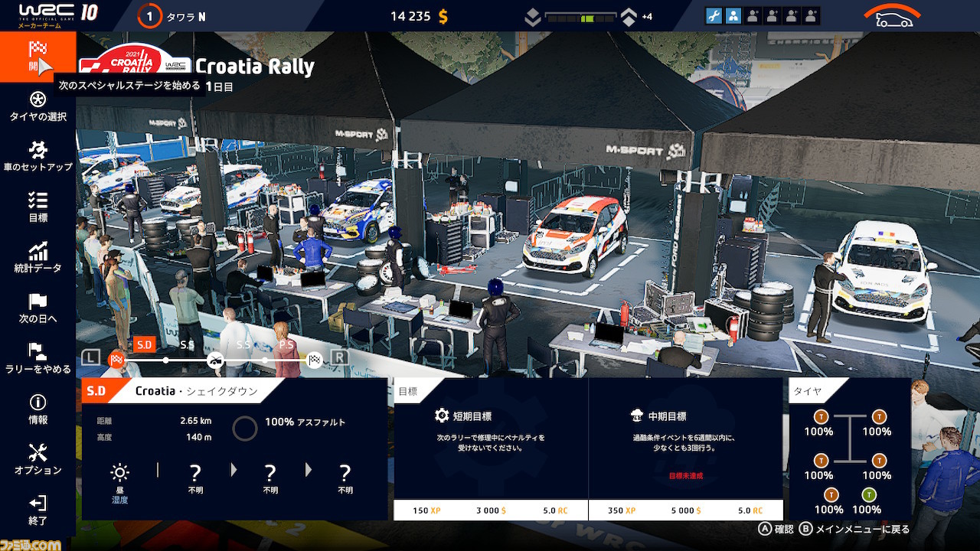Open the 情報 information screen
980x551 pixels.
[38, 409]
